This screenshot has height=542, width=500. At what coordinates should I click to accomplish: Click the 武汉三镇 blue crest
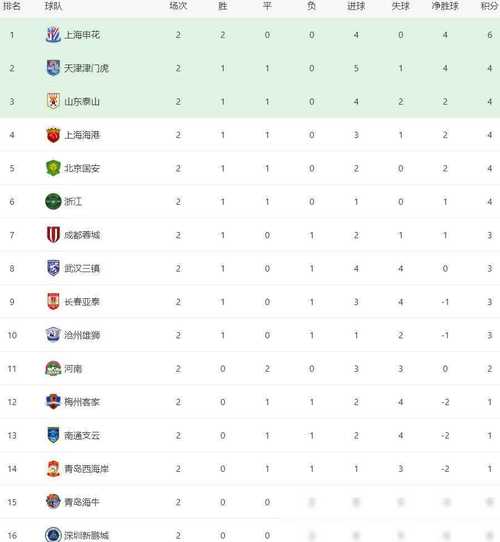[x=53, y=268]
